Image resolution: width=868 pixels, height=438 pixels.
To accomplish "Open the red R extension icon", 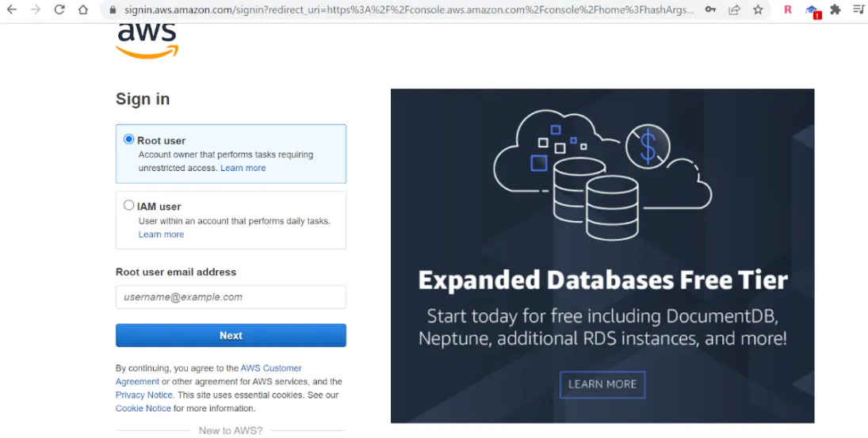I will pyautogui.click(x=788, y=10).
